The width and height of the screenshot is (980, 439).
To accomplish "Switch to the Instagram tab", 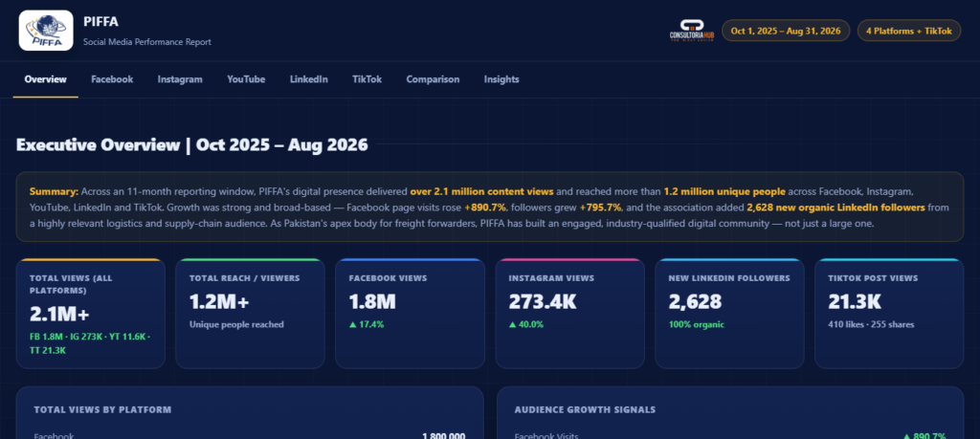I will point(180,79).
